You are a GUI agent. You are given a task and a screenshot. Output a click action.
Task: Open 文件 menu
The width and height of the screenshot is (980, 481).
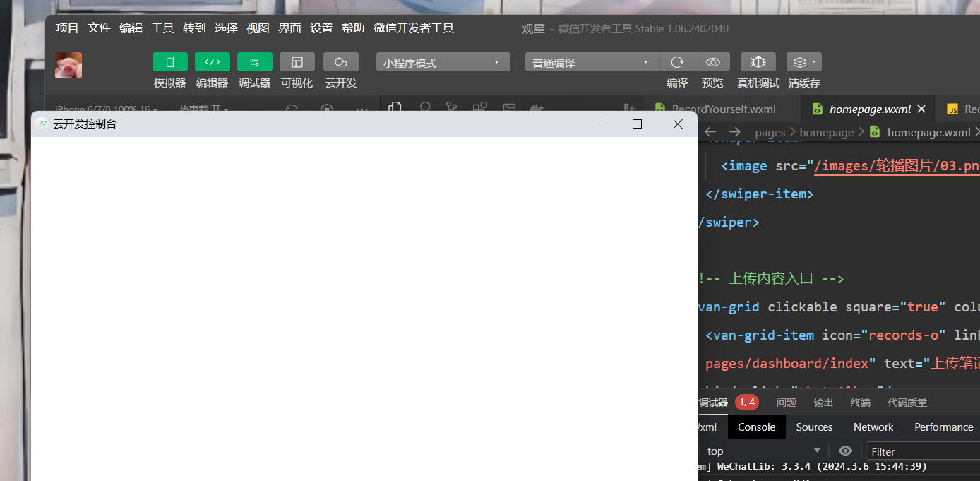coord(99,28)
